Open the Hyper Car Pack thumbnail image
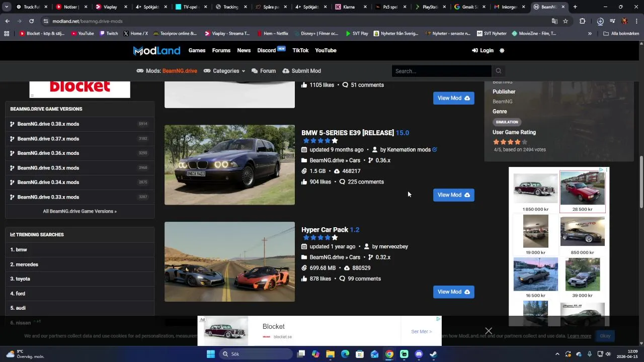 pos(229,262)
